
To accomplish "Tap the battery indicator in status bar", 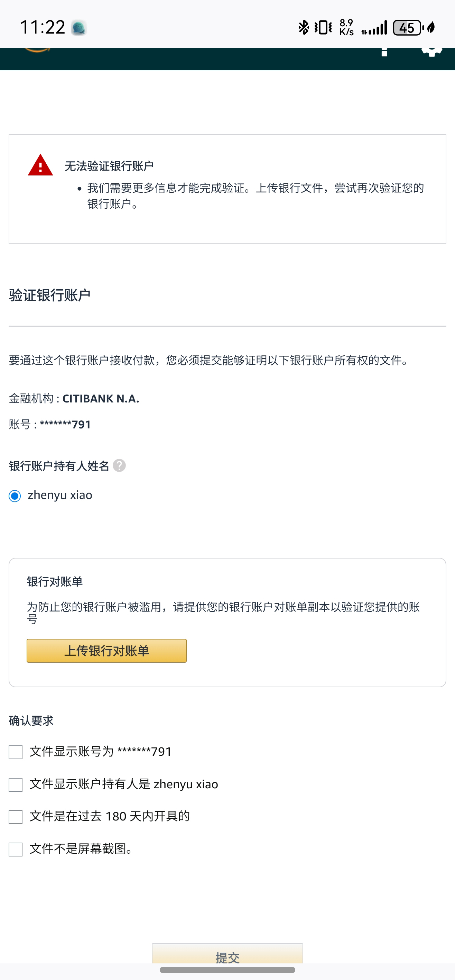I will (x=408, y=27).
